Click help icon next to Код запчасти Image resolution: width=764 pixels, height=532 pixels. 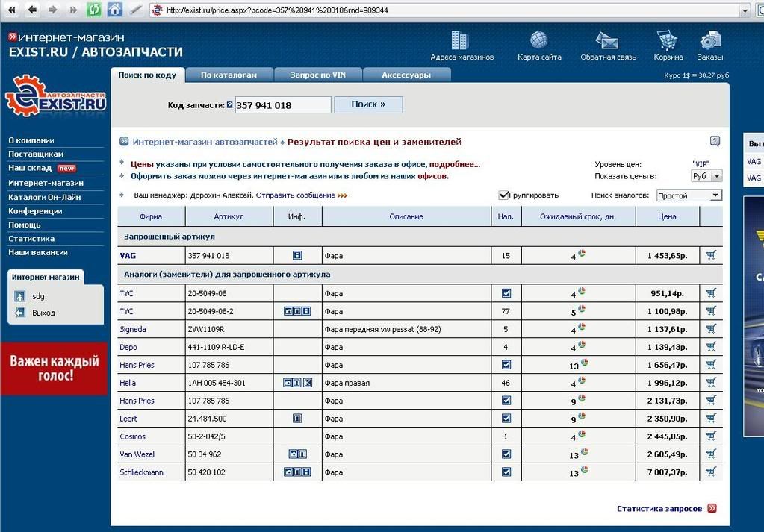point(229,104)
